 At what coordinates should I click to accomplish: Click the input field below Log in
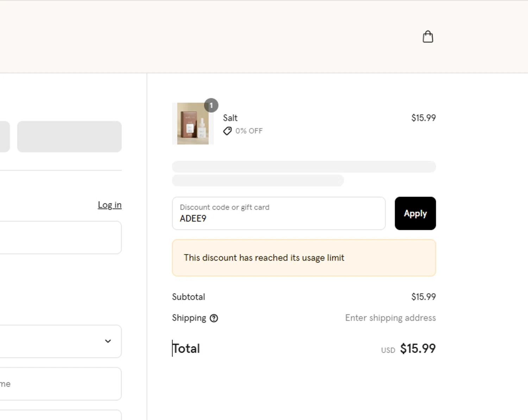[x=61, y=237]
